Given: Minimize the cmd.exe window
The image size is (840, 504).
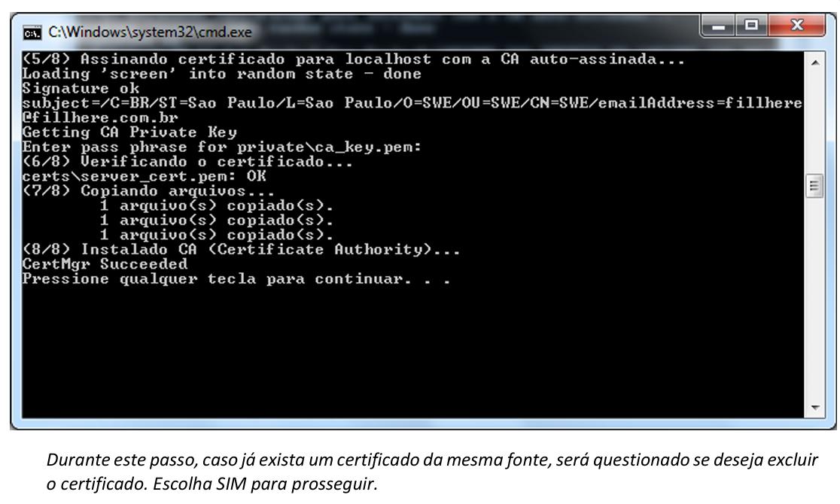Looking at the screenshot, I should click(718, 27).
